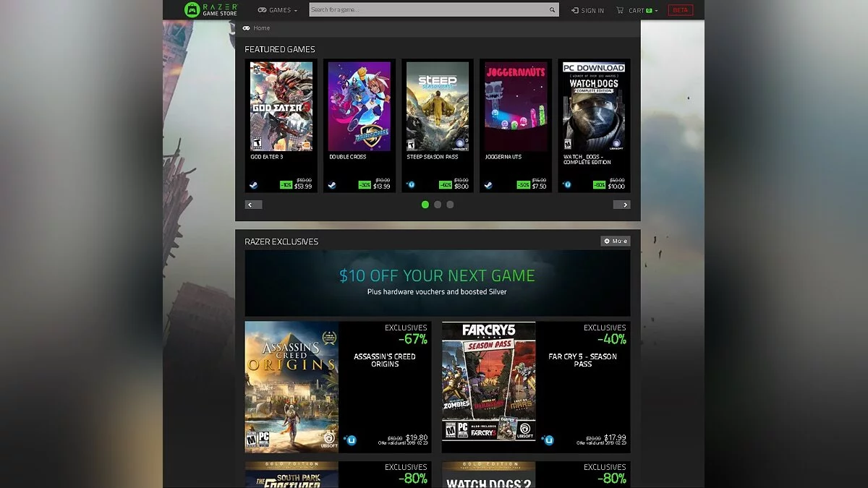868x488 pixels.
Task: Click the $17.99 Far Cry 5 price
Action: click(614, 437)
